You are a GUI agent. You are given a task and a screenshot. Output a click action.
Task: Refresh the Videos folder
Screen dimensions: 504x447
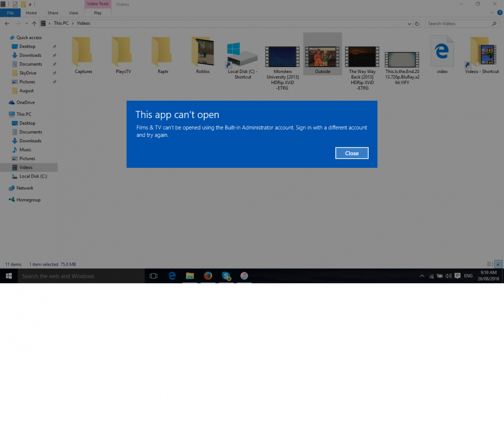pyautogui.click(x=417, y=24)
